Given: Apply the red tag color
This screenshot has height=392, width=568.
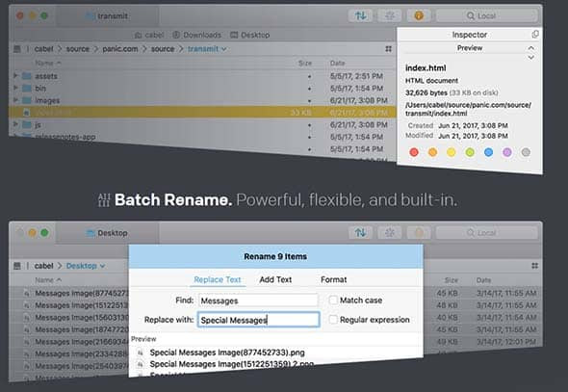Looking at the screenshot, I should pos(414,152).
